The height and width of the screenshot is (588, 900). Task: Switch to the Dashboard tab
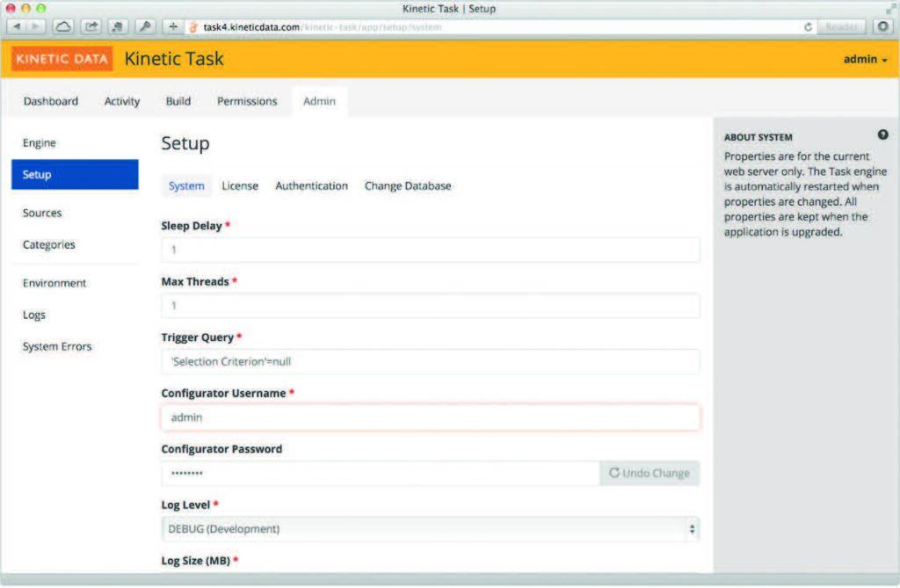(x=51, y=101)
